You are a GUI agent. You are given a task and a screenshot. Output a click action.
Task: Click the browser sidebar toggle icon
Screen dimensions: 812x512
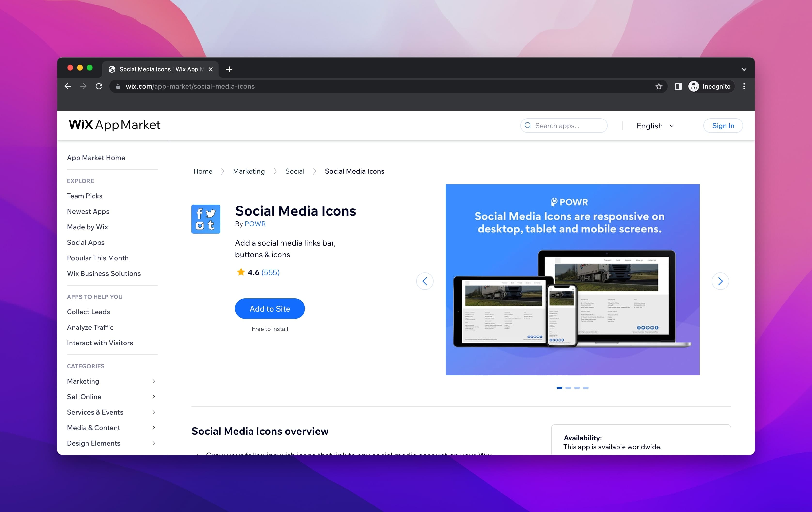678,86
